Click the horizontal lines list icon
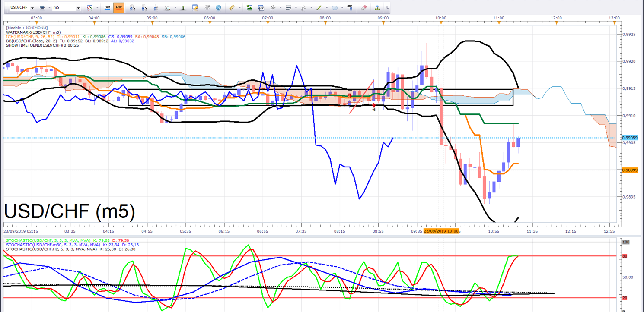 tap(288, 8)
